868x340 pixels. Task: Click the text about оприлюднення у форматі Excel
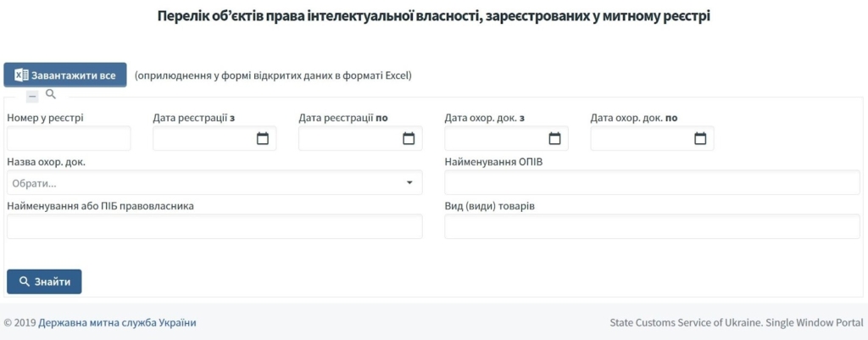[274, 75]
